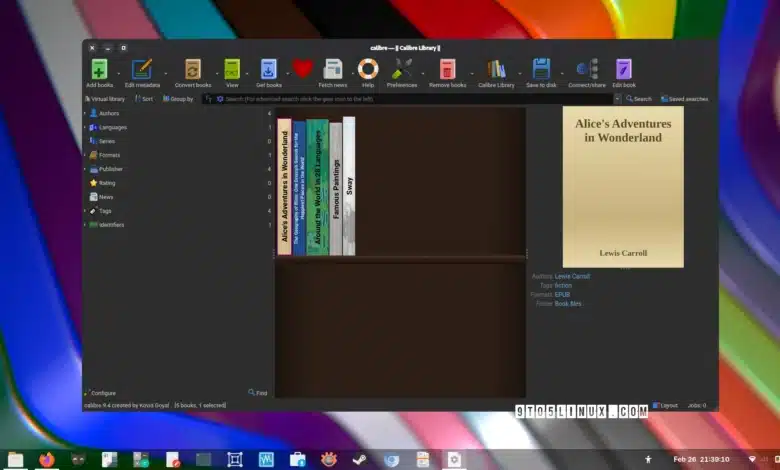This screenshot has width=780, height=470.
Task: Open the Calibre Library icon
Action: (x=496, y=70)
